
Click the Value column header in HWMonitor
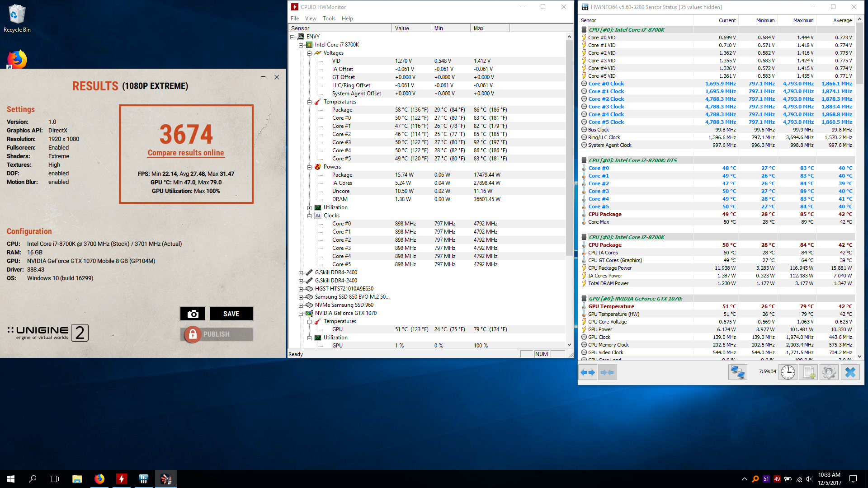411,28
